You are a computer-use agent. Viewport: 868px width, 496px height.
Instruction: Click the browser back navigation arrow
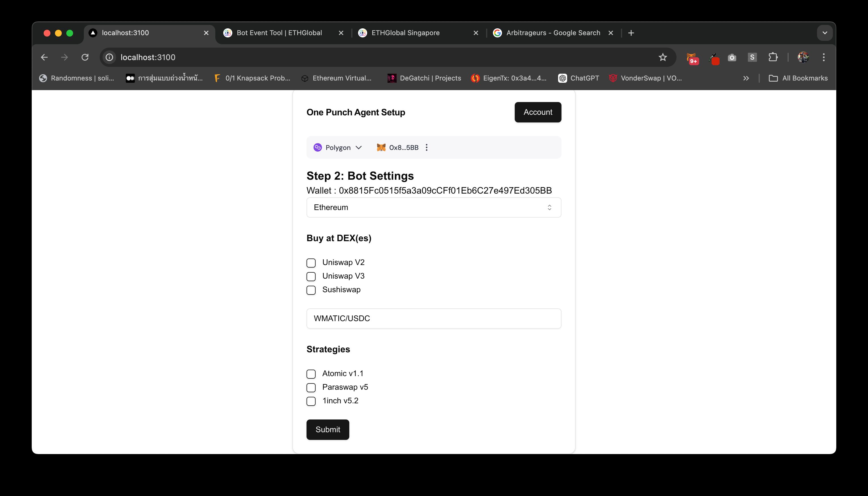click(x=45, y=57)
